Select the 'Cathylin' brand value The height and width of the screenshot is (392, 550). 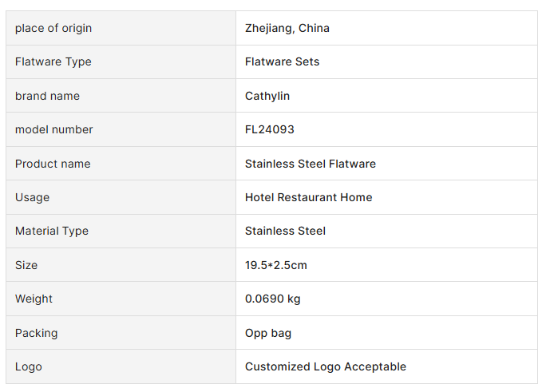267,96
